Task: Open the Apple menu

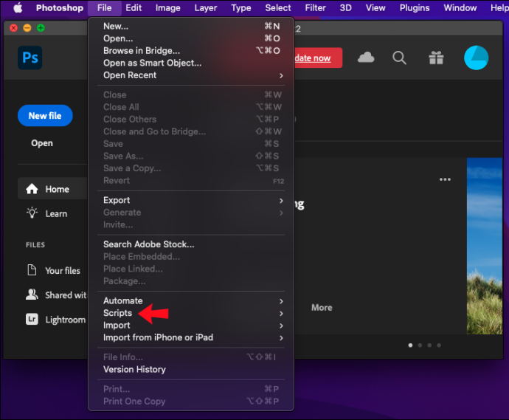Action: pos(18,8)
